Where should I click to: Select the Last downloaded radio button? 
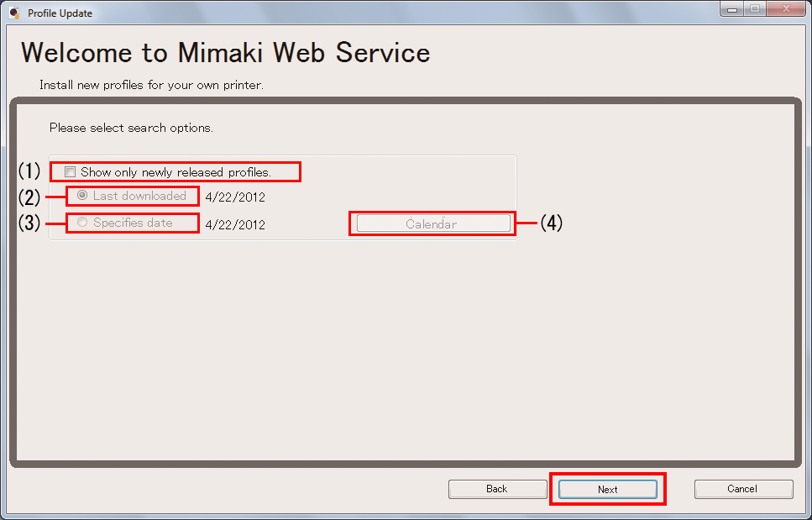(x=82, y=196)
